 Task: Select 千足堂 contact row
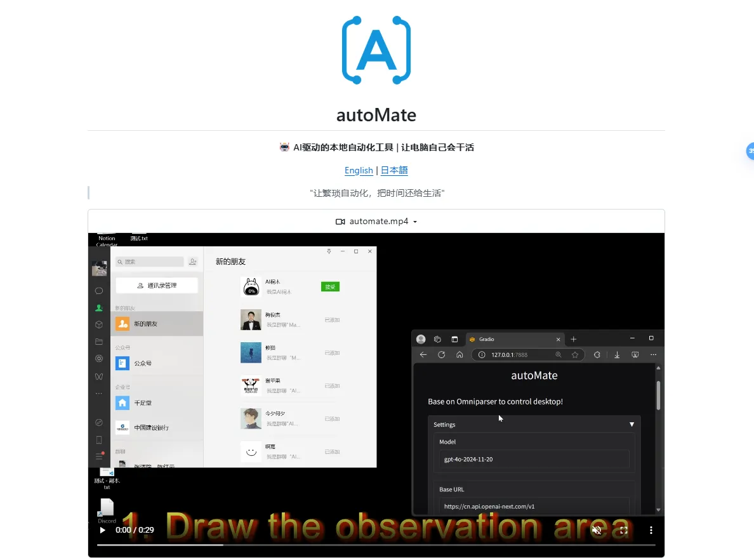157,403
